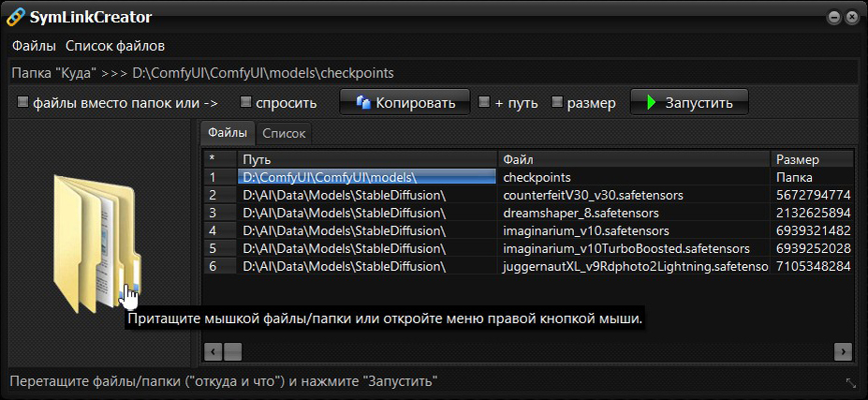Minimize the SymLinkCreator window
Image resolution: width=868 pixels, height=400 pixels.
[x=833, y=18]
